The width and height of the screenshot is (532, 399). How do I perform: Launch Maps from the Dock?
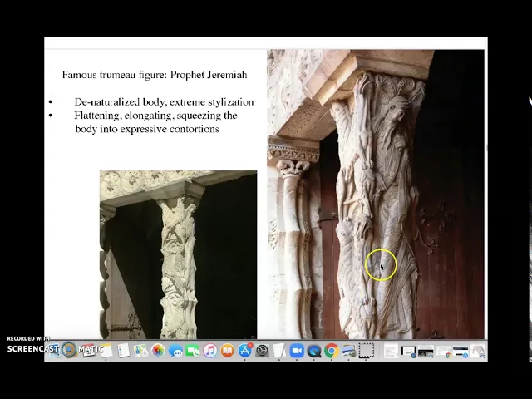coord(140,351)
